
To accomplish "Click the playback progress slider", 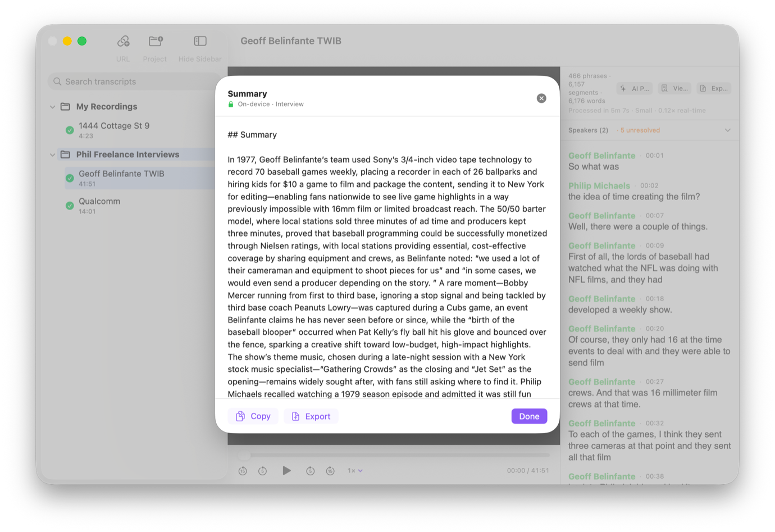I will coord(394,455).
